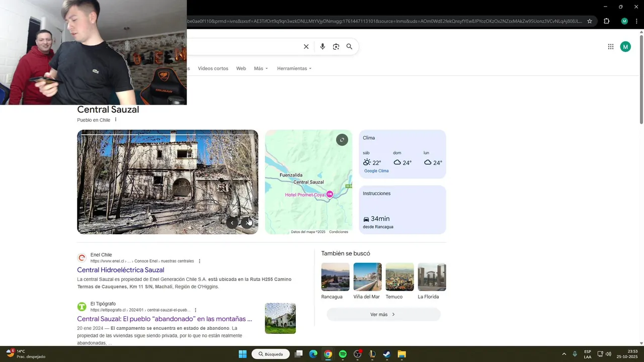
Task: Open the Google account avatar on the page
Action: tap(625, 47)
